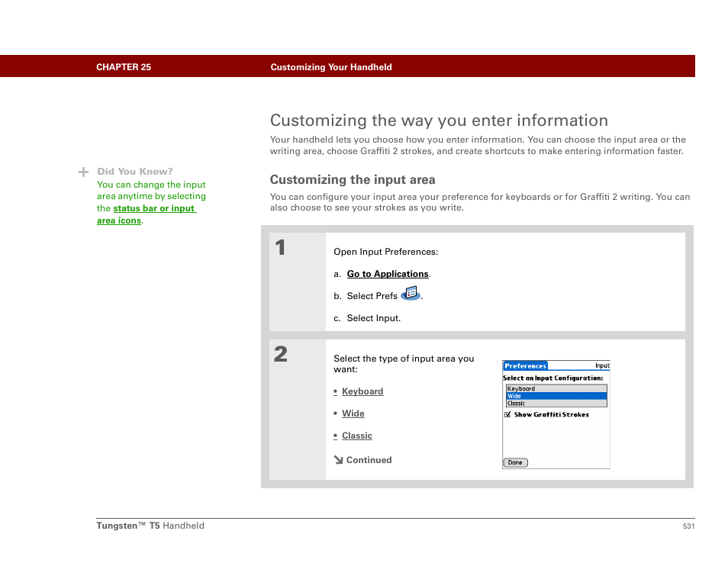Open the Wide link in step 2
Screen dimensions: 728x563
coord(353,413)
